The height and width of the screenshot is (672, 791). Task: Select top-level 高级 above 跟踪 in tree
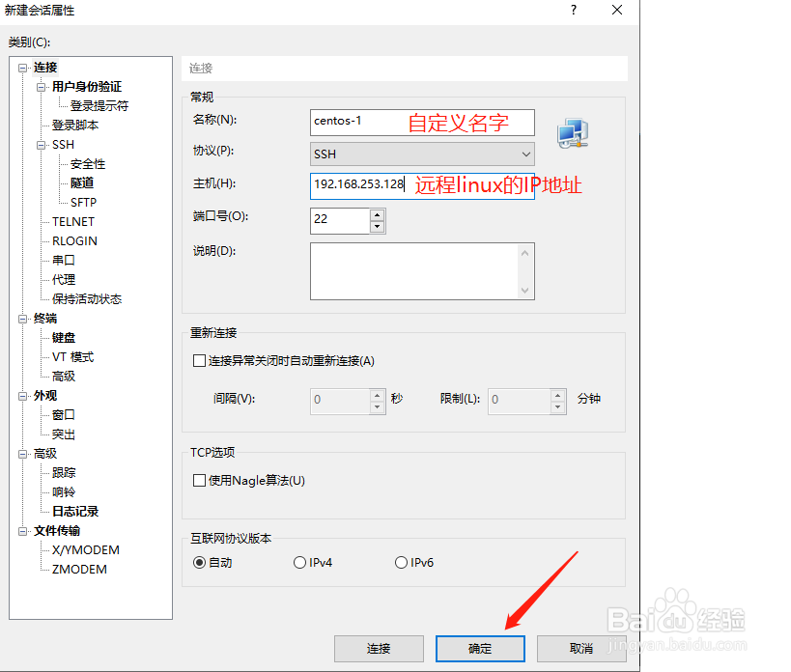tap(45, 454)
